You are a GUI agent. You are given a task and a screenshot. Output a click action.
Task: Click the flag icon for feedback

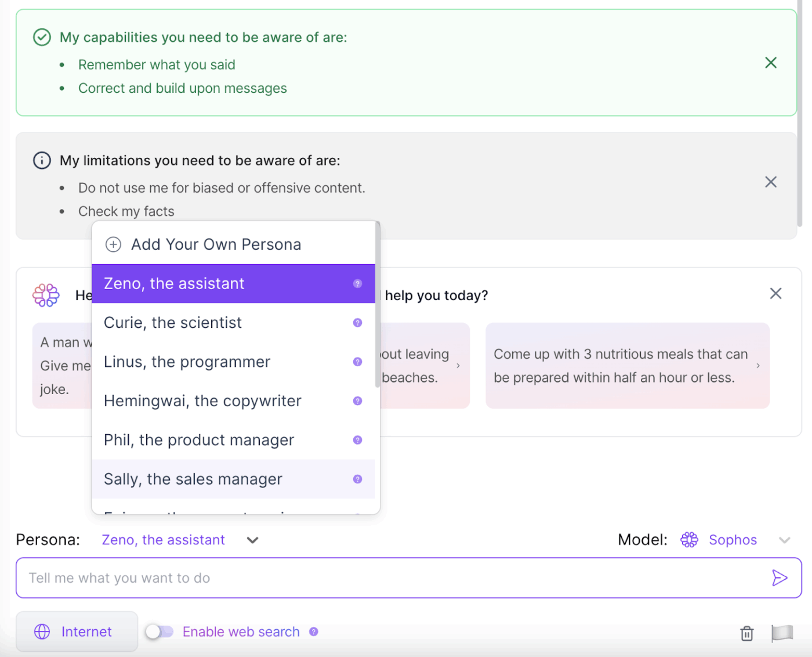782,633
